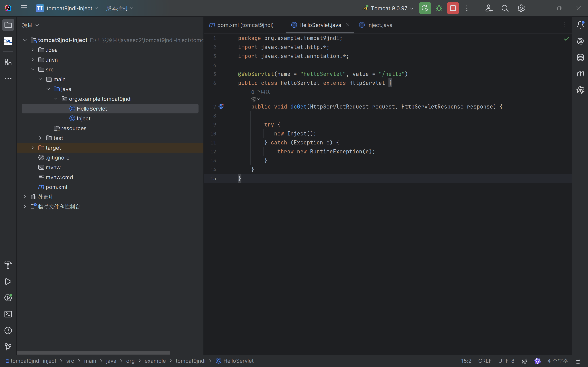Switch to pom.xml (tomcat9jndi) tab

coord(245,25)
